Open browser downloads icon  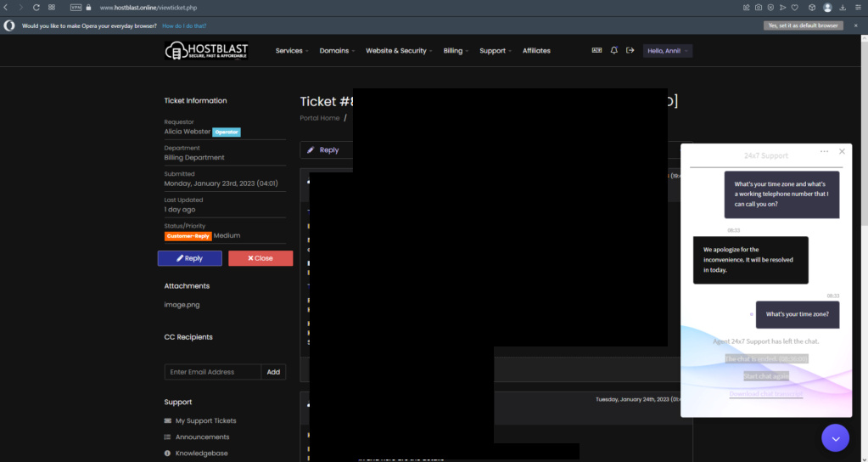[x=843, y=8]
